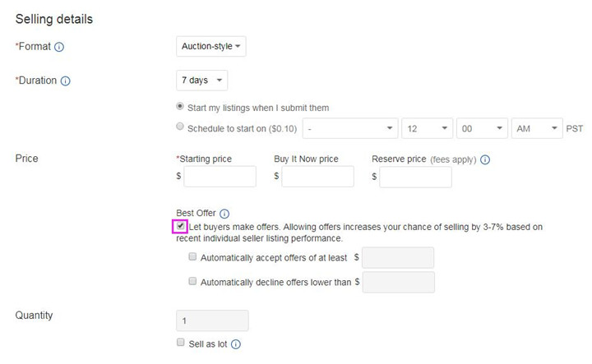This screenshot has width=592, height=364.
Task: Open Reserve price fees info icon
Action: click(485, 159)
